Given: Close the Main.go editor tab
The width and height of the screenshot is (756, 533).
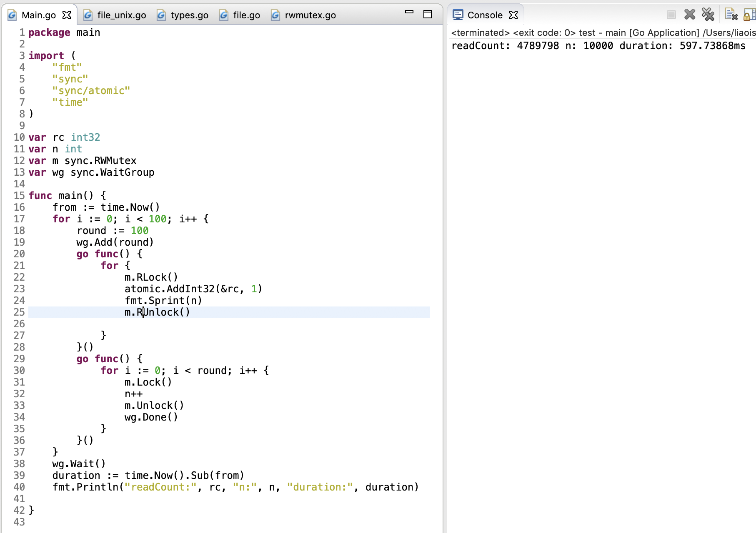Looking at the screenshot, I should point(67,15).
